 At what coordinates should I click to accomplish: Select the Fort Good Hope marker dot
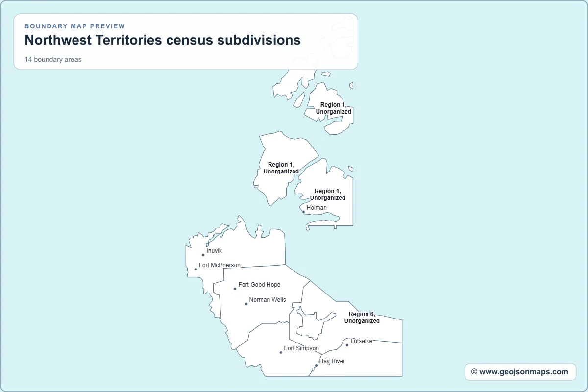coord(235,289)
